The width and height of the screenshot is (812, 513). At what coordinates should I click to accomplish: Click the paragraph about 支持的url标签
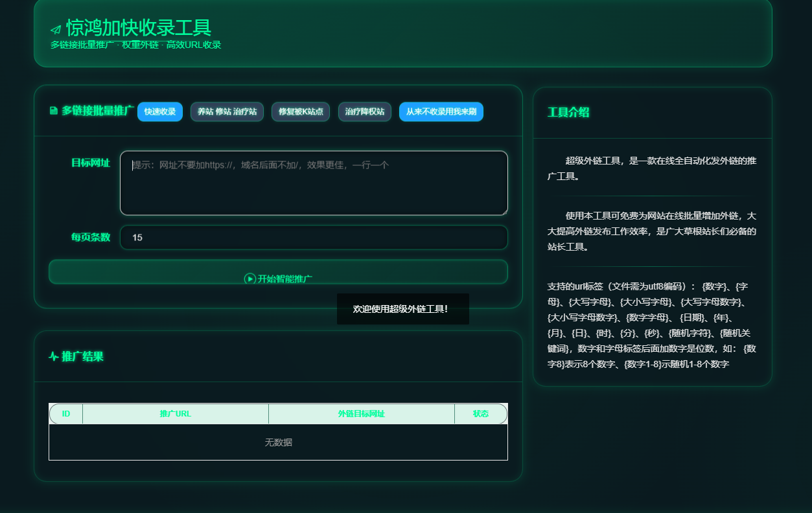click(652, 325)
